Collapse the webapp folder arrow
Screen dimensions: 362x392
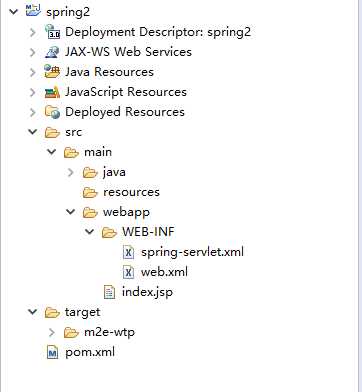pos(71,211)
